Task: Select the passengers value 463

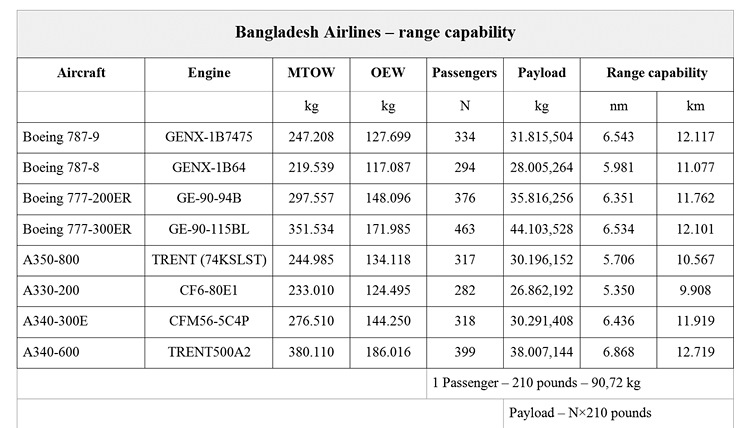Action: click(464, 229)
